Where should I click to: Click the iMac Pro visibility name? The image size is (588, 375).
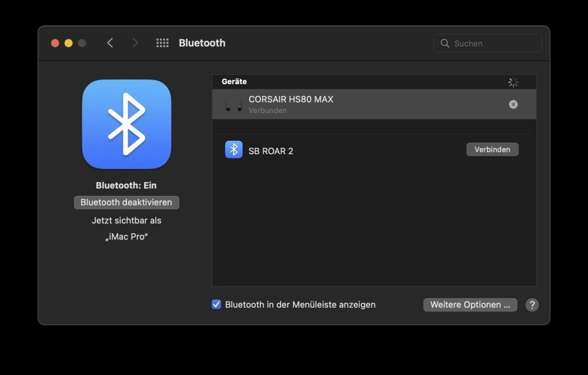126,237
